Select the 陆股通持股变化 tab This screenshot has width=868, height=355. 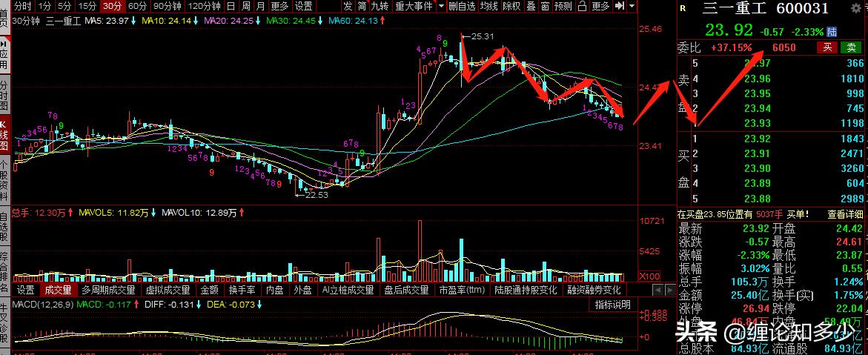click(526, 290)
